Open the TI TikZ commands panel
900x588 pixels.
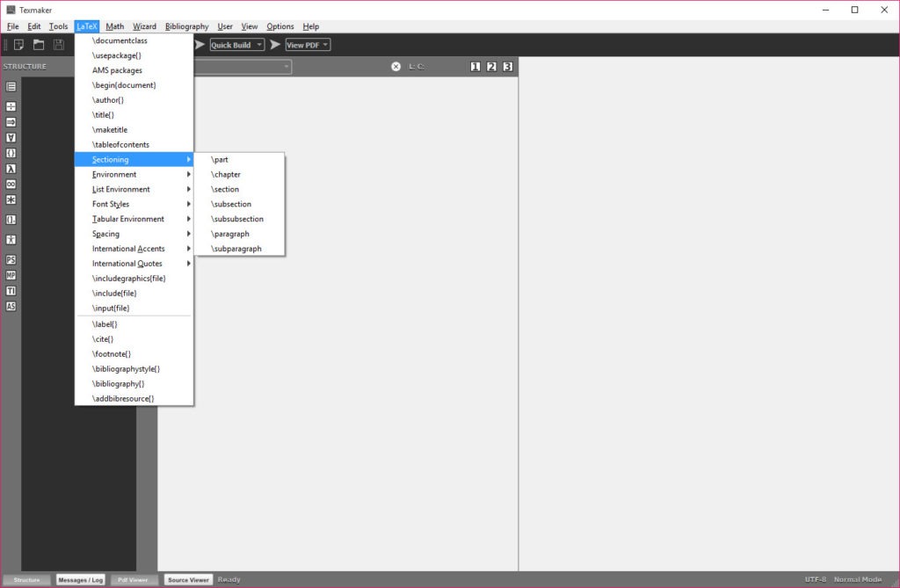pos(11,291)
